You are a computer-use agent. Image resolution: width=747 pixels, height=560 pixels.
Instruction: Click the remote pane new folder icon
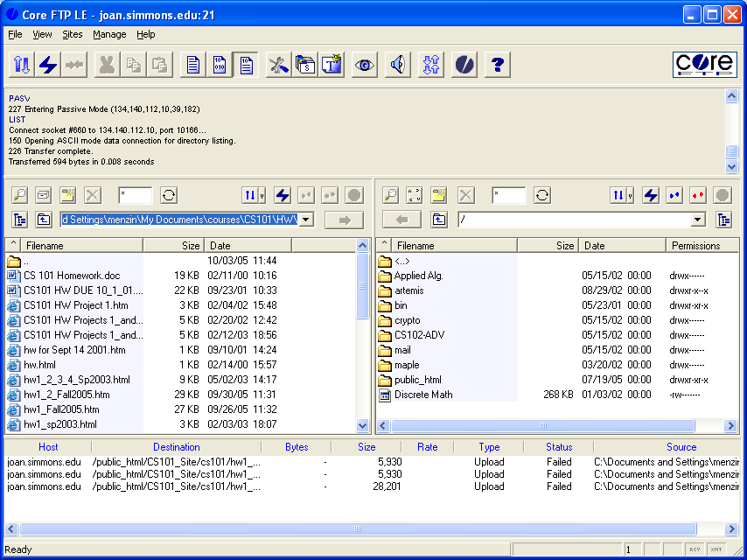440,195
